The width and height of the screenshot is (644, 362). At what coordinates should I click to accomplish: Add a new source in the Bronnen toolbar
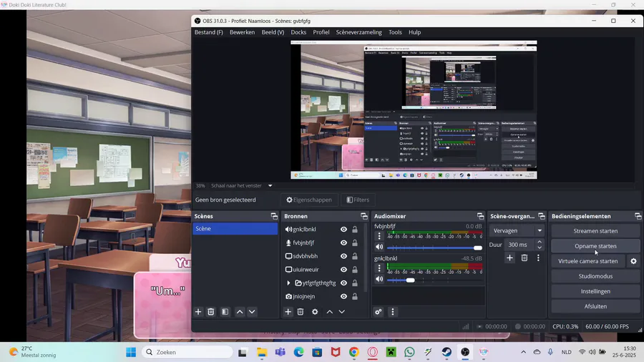(x=288, y=312)
